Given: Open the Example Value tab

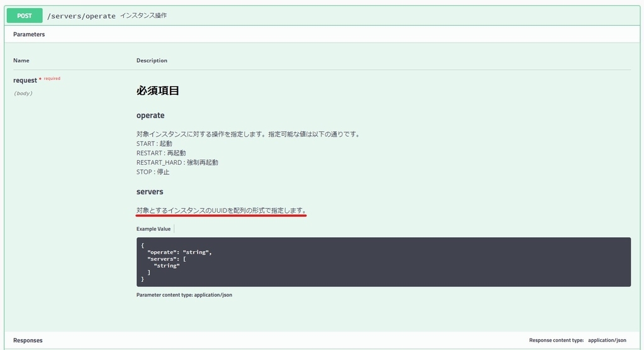Looking at the screenshot, I should [153, 229].
